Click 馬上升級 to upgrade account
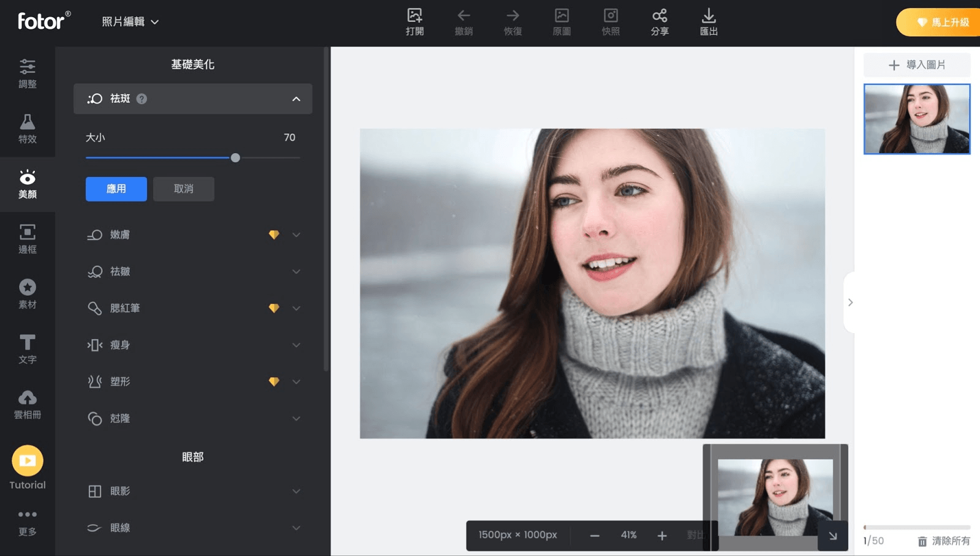The height and width of the screenshot is (556, 980). coord(941,21)
